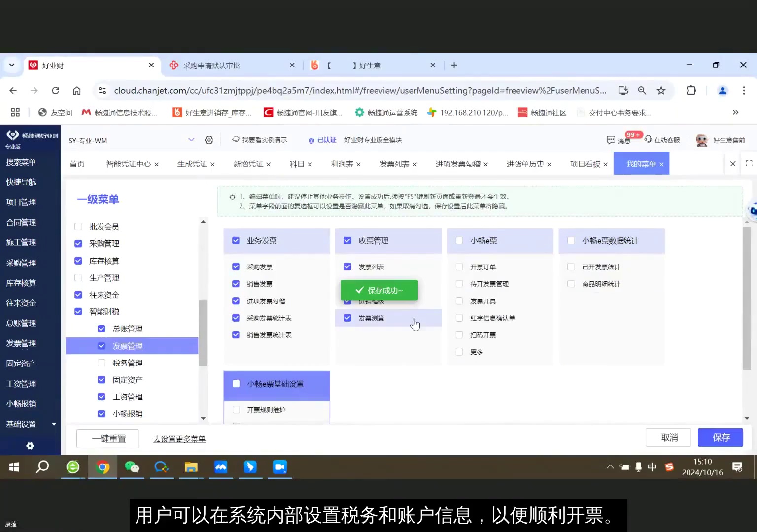
Task: Click the 保存 save button
Action: coord(720,437)
